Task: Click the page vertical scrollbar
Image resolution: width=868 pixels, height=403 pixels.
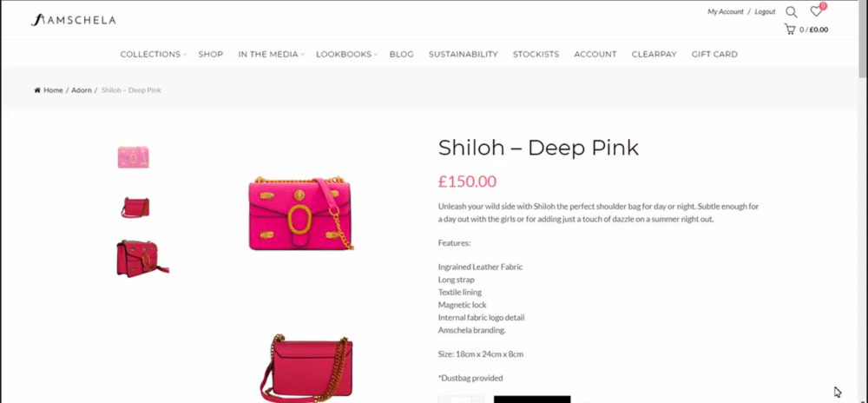Action: pyautogui.click(x=863, y=201)
